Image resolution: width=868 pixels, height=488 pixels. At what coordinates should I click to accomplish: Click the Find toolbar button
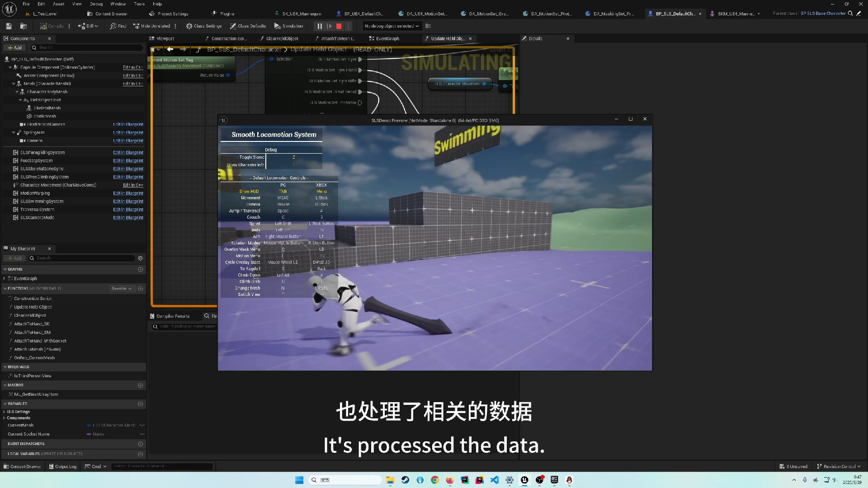point(118,26)
